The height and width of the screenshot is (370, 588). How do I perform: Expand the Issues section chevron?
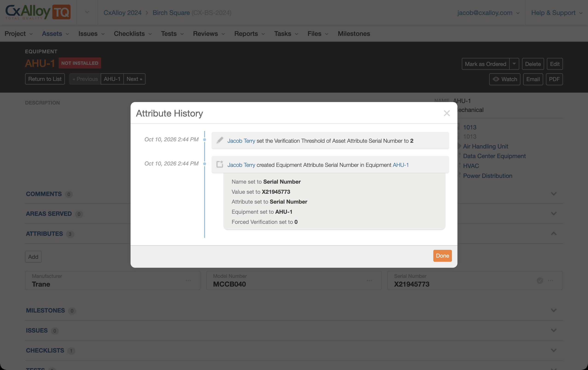[x=554, y=330]
